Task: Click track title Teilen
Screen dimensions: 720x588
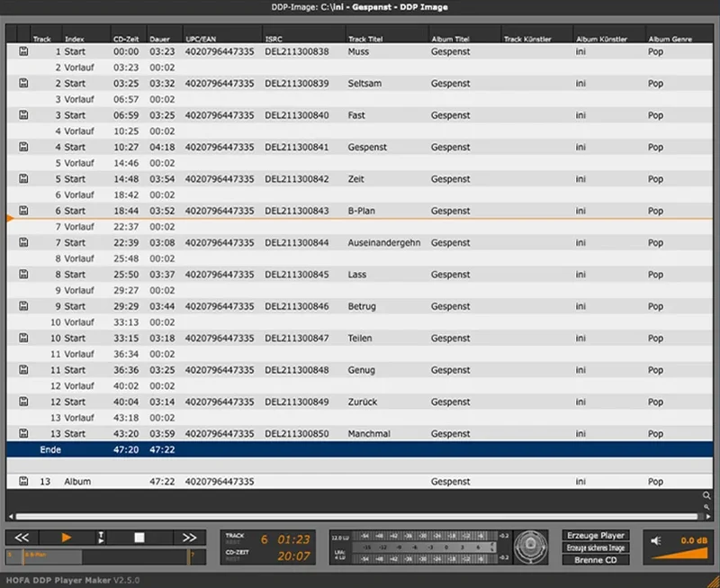Action: click(359, 338)
